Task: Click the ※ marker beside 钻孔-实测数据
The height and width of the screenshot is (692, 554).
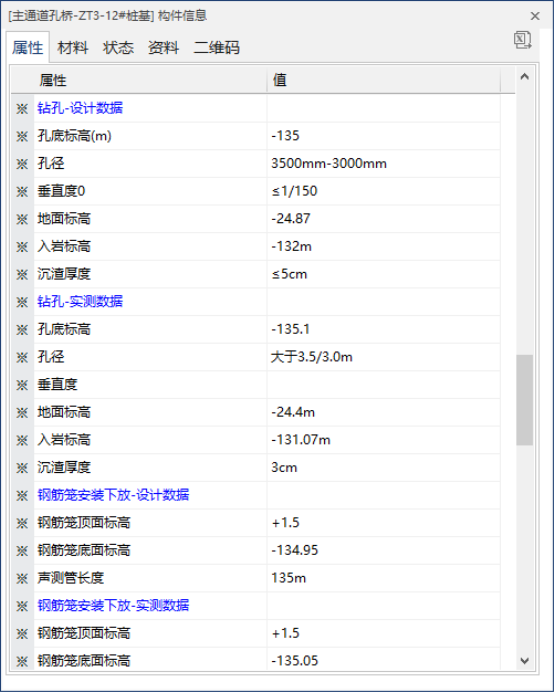Action: pyautogui.click(x=22, y=302)
